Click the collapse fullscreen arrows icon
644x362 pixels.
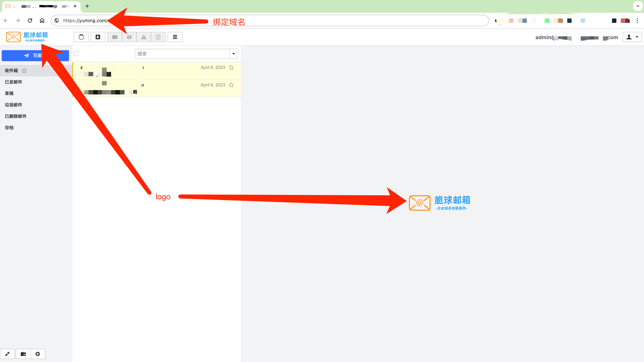pyautogui.click(x=8, y=354)
